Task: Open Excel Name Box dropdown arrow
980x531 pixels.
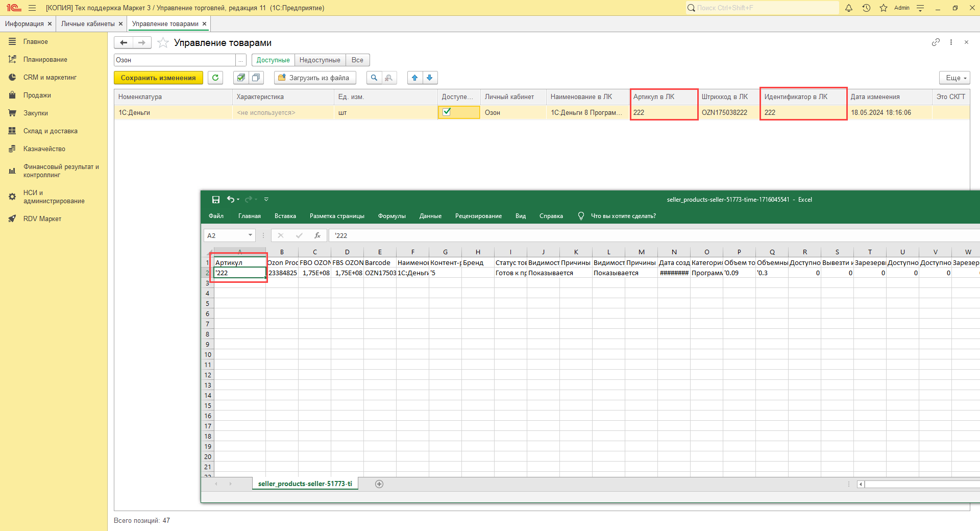Action: (x=250, y=235)
